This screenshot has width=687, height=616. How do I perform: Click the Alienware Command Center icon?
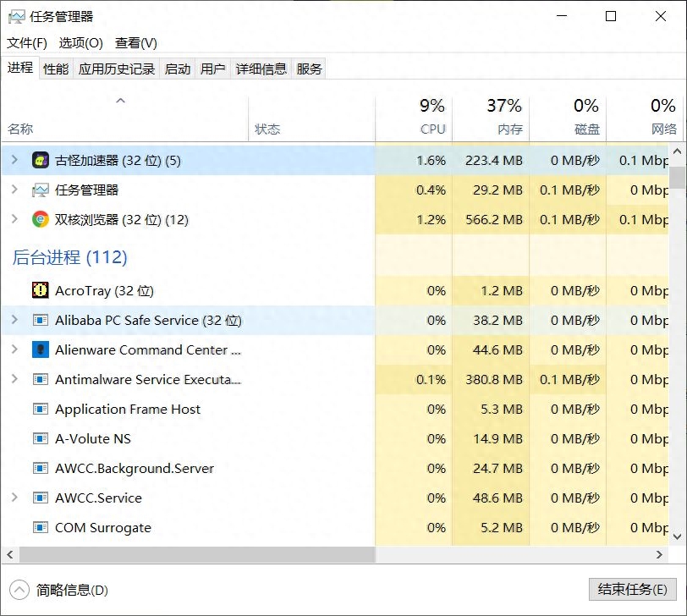point(41,349)
